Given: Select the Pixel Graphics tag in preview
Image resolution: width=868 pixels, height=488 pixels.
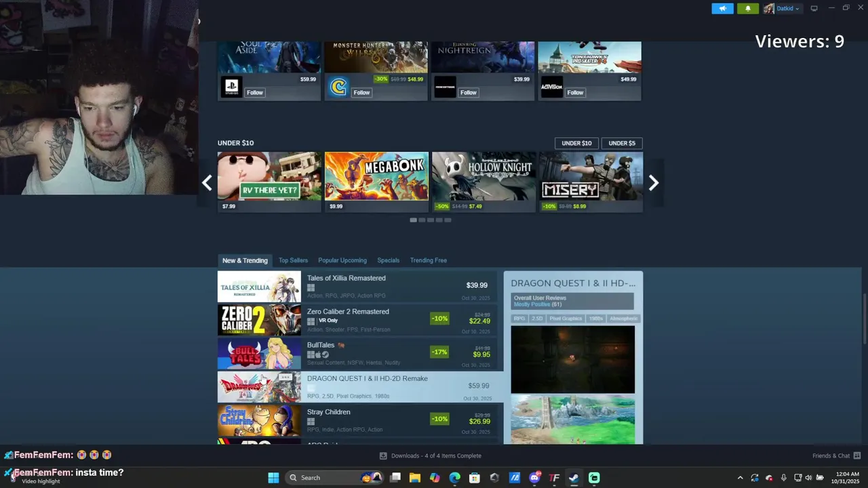Looking at the screenshot, I should (566, 319).
